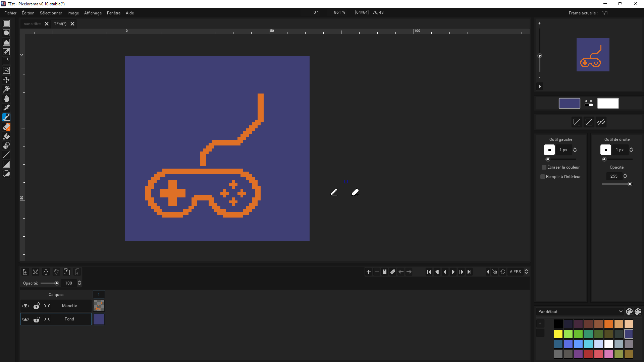Expand the canvas preview side panel arrow
The width and height of the screenshot is (644, 362).
(x=540, y=86)
